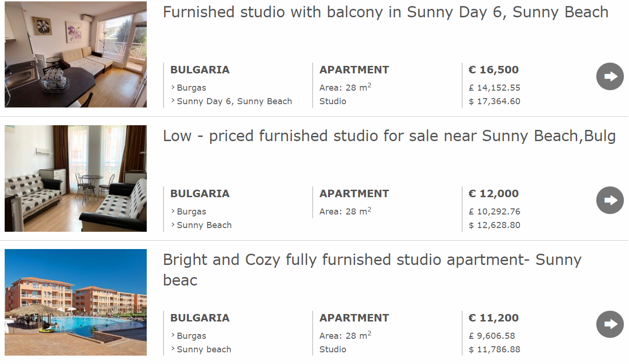
Task: Click the € 16,500 price
Action: click(x=493, y=70)
